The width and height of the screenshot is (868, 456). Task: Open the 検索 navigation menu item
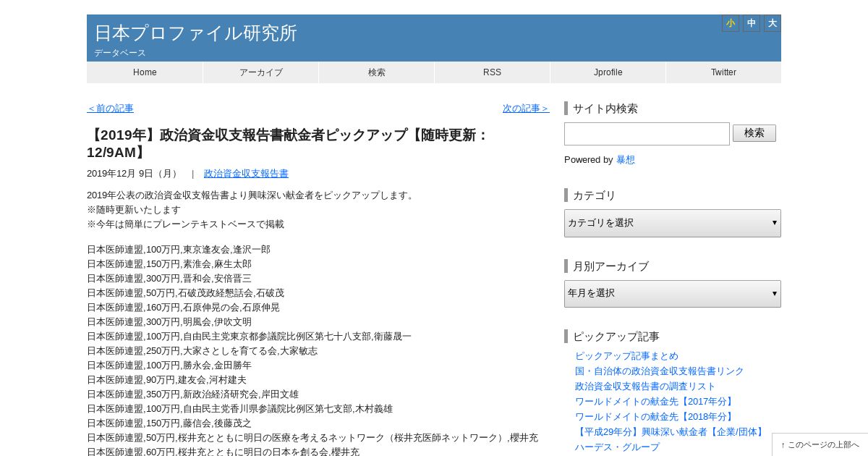pyautogui.click(x=377, y=72)
